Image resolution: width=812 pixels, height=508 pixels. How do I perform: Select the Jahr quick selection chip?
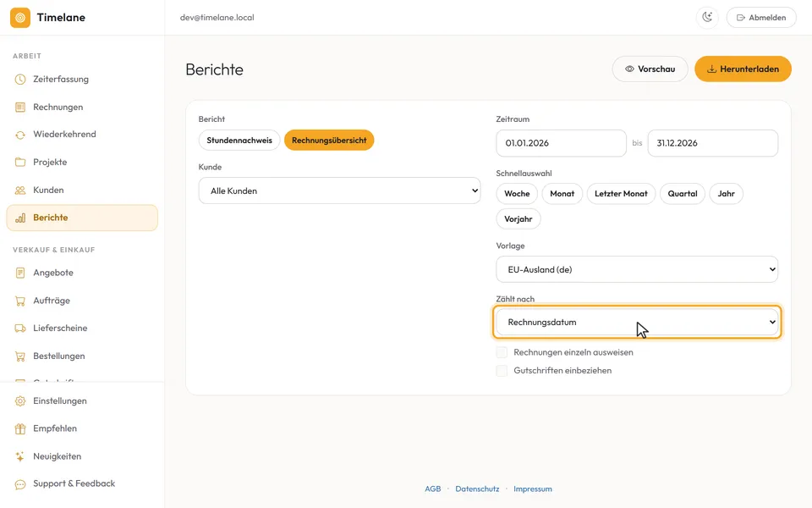point(726,194)
